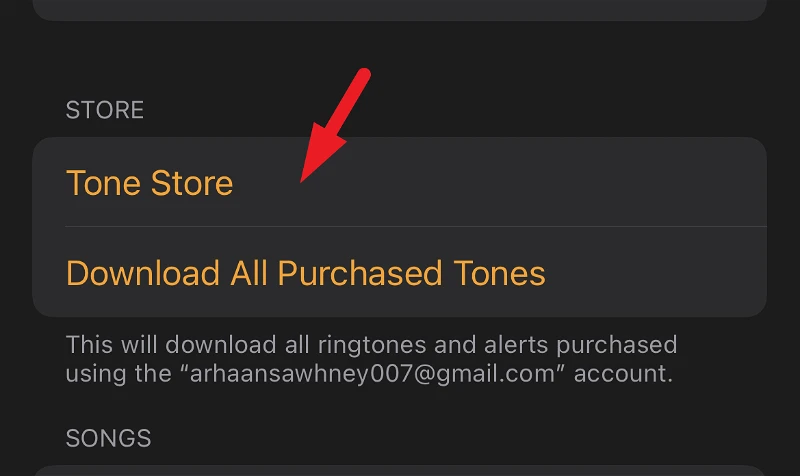Click the STORE section header
This screenshot has width=800, height=476.
(105, 110)
